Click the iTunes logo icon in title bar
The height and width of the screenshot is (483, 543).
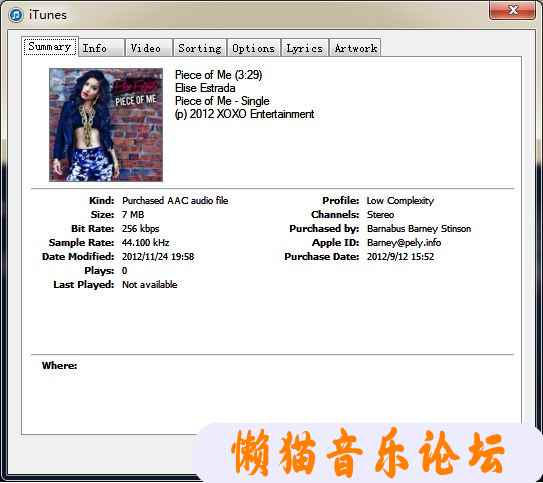16,15
